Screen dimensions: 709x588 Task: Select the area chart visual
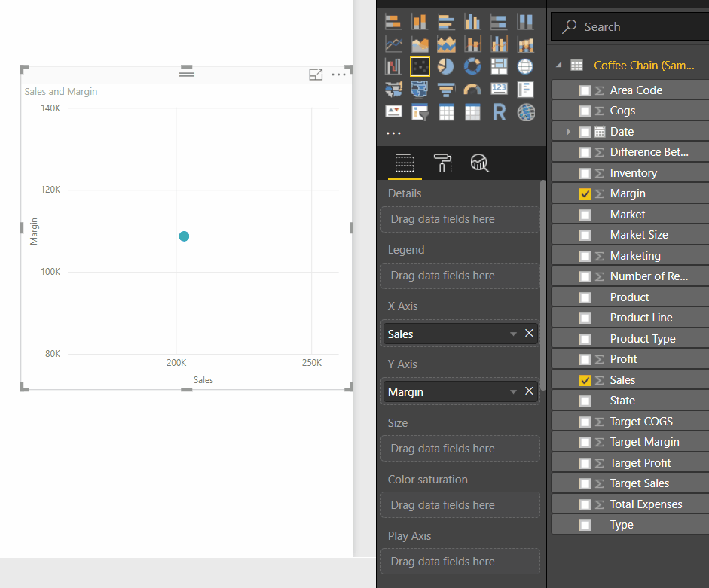pos(419,44)
